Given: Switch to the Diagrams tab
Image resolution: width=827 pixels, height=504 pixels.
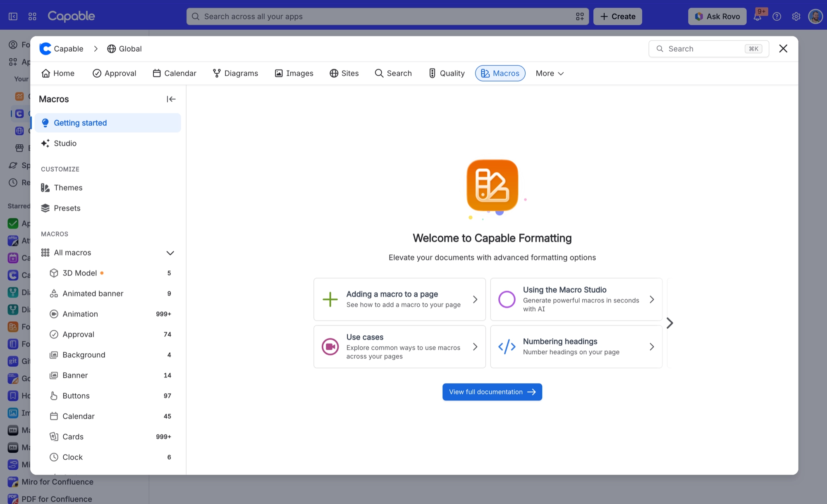Looking at the screenshot, I should coord(235,74).
